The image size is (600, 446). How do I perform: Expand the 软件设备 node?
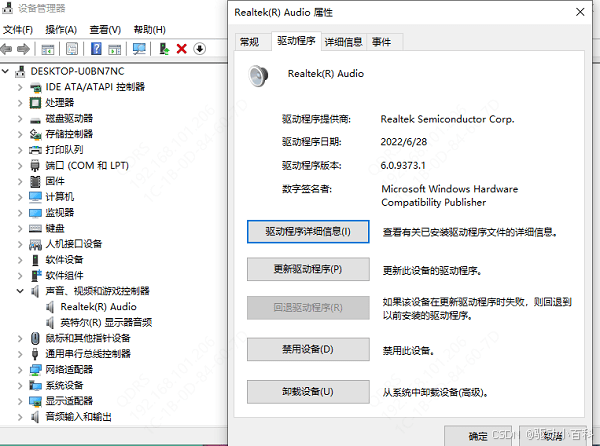[20, 260]
